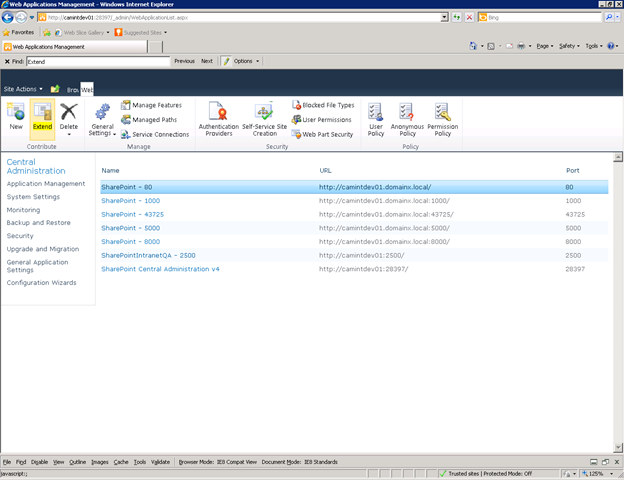Click the Delete web application icon
This screenshot has height=480, width=624.
[69, 111]
